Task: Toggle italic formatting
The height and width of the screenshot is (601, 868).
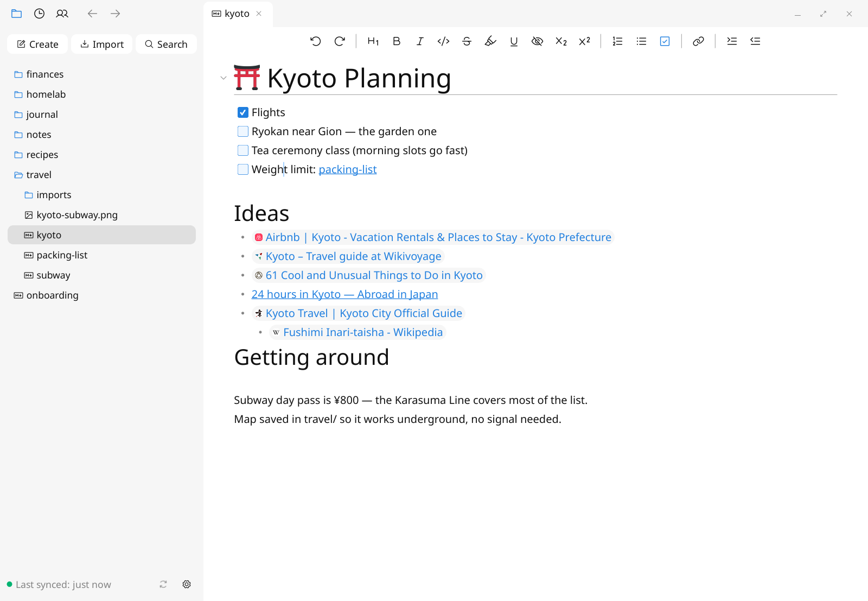Action: 420,41
